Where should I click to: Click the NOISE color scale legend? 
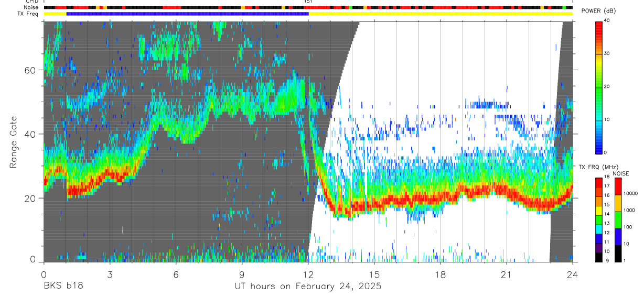click(x=618, y=220)
